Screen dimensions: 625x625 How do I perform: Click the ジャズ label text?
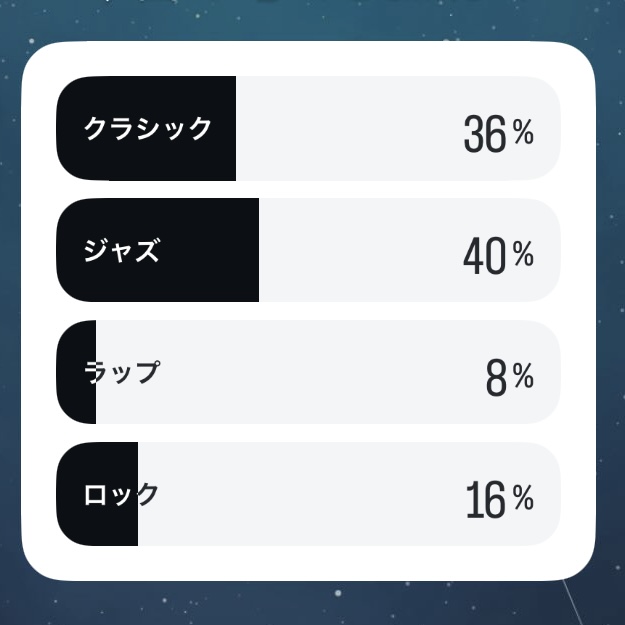(x=122, y=250)
